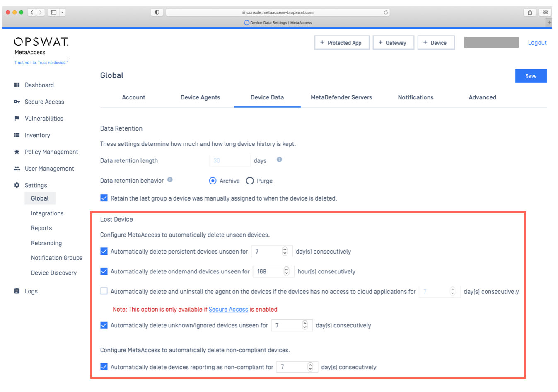558x392 pixels.
Task: Open Device Discovery settings page
Action: point(54,273)
